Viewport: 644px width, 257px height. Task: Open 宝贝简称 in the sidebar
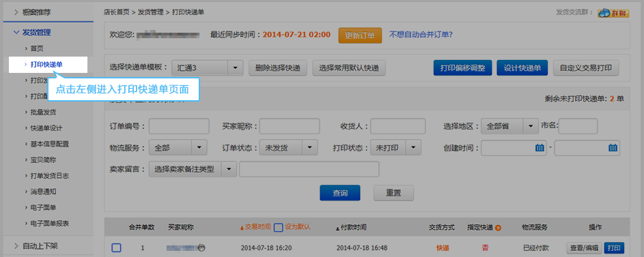pos(43,160)
